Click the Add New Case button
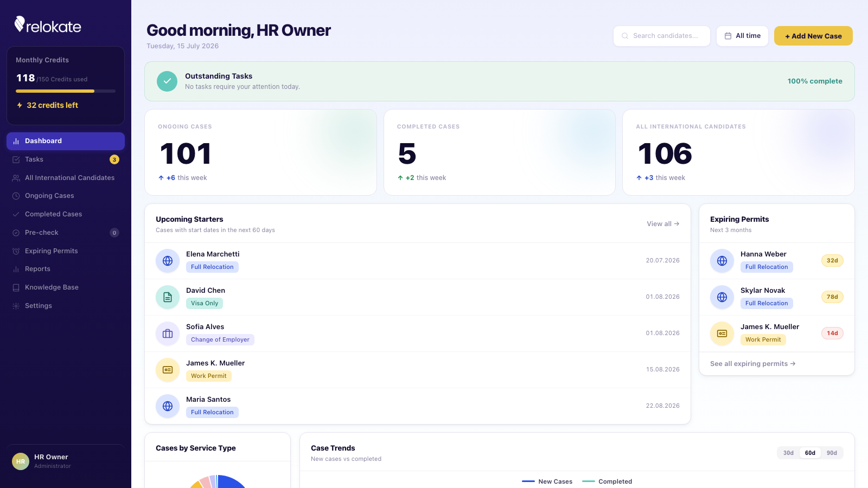Image resolution: width=868 pixels, height=488 pixels. [x=813, y=36]
